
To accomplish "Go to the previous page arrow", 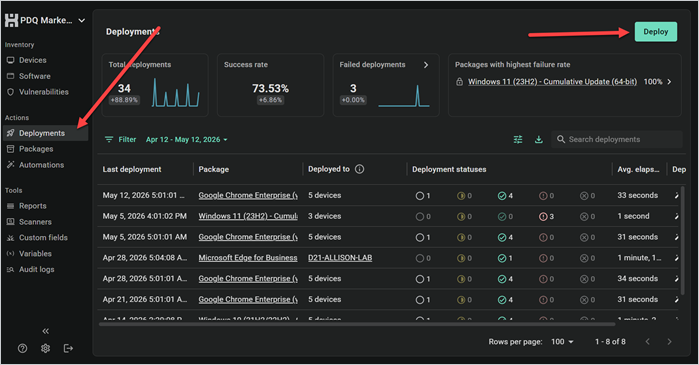I will (x=647, y=342).
